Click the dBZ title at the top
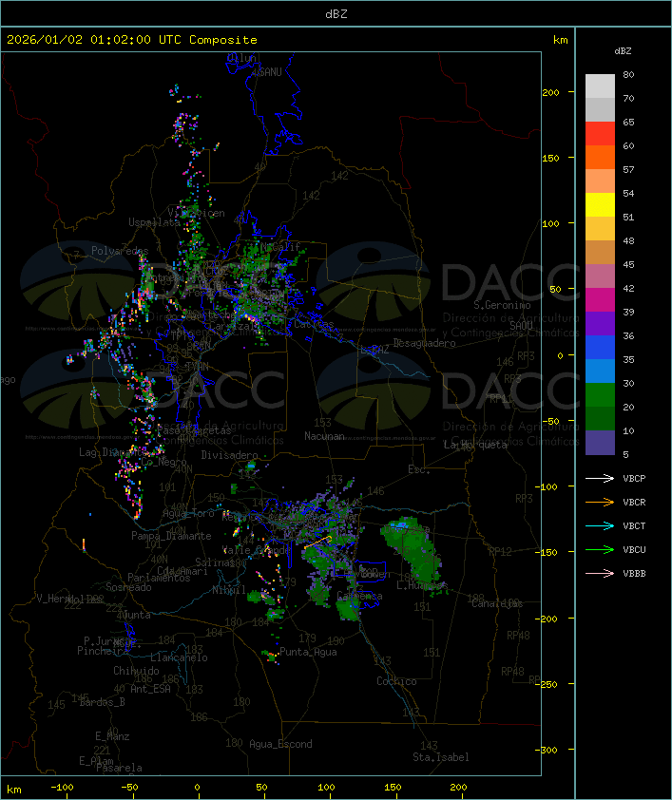Viewport: 672px width, 800px height. tap(336, 13)
